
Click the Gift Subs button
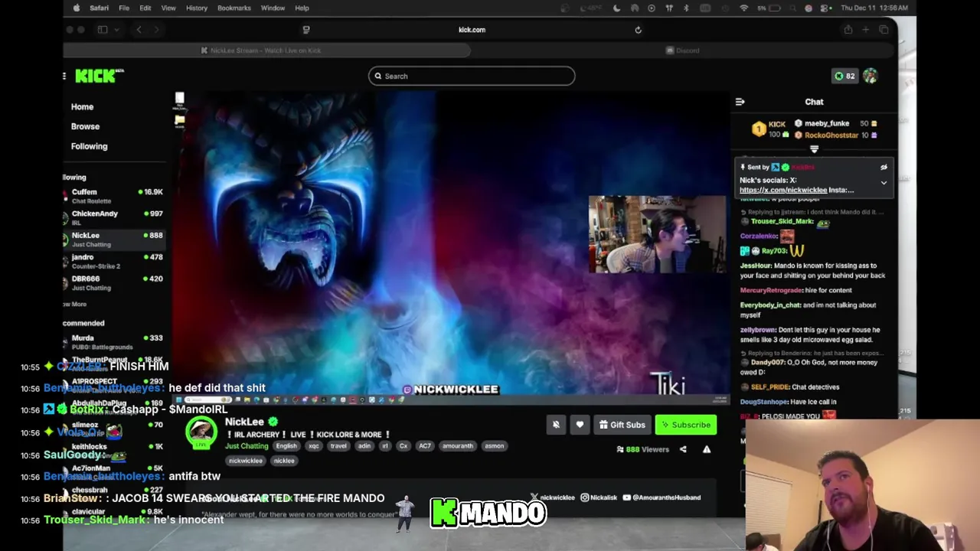click(x=622, y=425)
